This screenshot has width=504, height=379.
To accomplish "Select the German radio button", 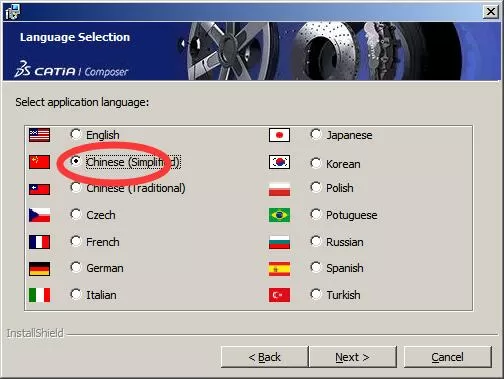I will pos(76,267).
